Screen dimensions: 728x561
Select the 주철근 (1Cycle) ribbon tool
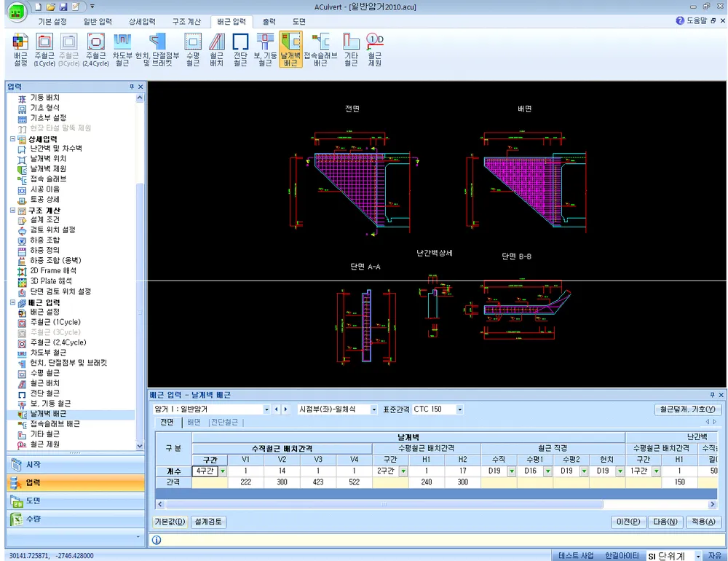tap(44, 50)
